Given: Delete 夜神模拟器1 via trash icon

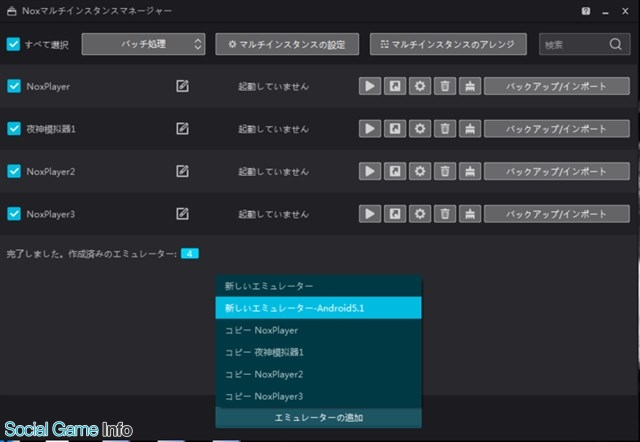Looking at the screenshot, I should click(445, 129).
